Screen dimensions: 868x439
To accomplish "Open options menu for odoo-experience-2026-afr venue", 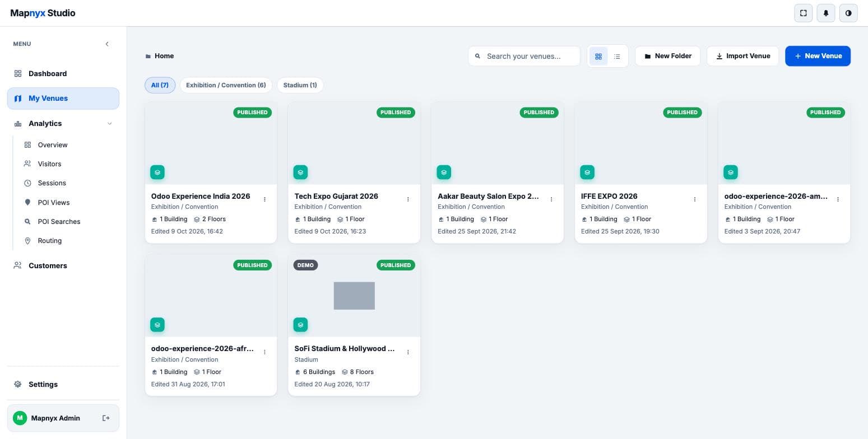I will click(265, 352).
